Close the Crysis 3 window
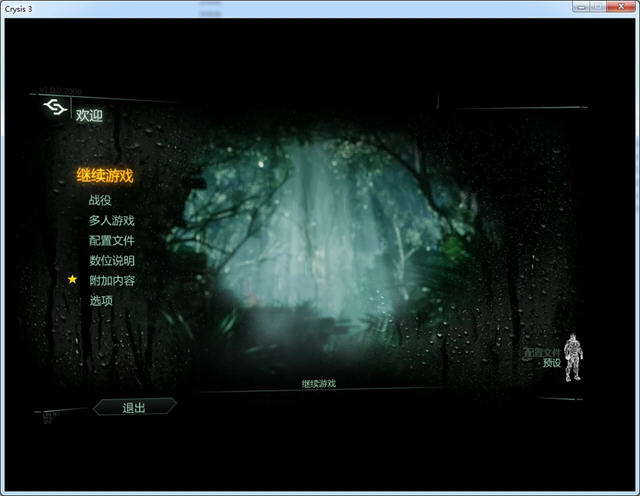This screenshot has height=496, width=640. click(621, 7)
